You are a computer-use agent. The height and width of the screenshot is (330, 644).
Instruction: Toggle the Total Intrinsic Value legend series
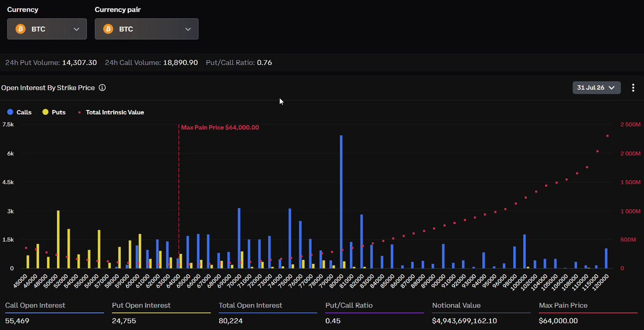coord(111,112)
